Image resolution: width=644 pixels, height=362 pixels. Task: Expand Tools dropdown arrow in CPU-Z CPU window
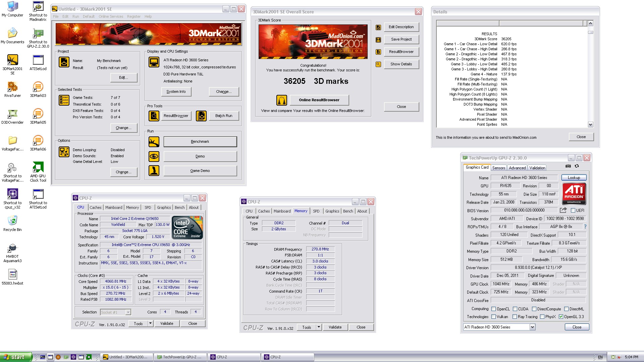coord(151,323)
